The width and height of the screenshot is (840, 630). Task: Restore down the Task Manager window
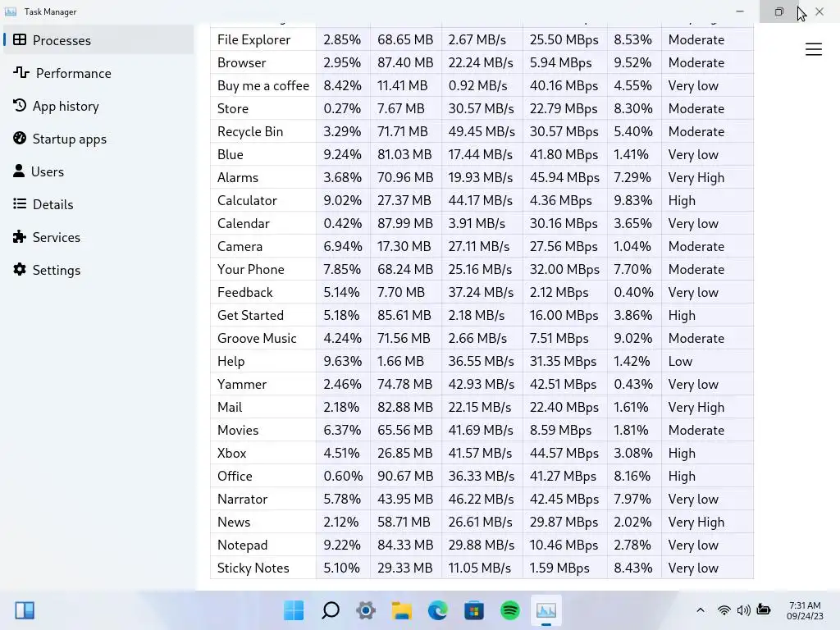(779, 11)
